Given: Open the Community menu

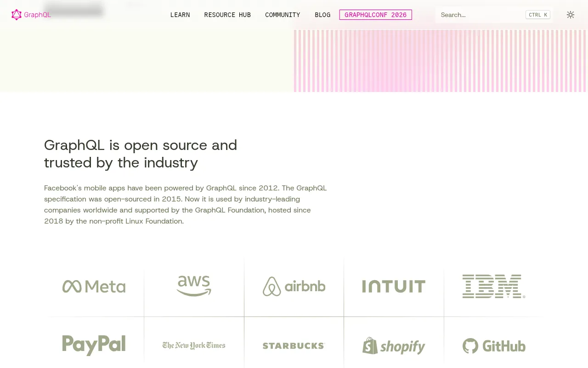Looking at the screenshot, I should tap(283, 15).
